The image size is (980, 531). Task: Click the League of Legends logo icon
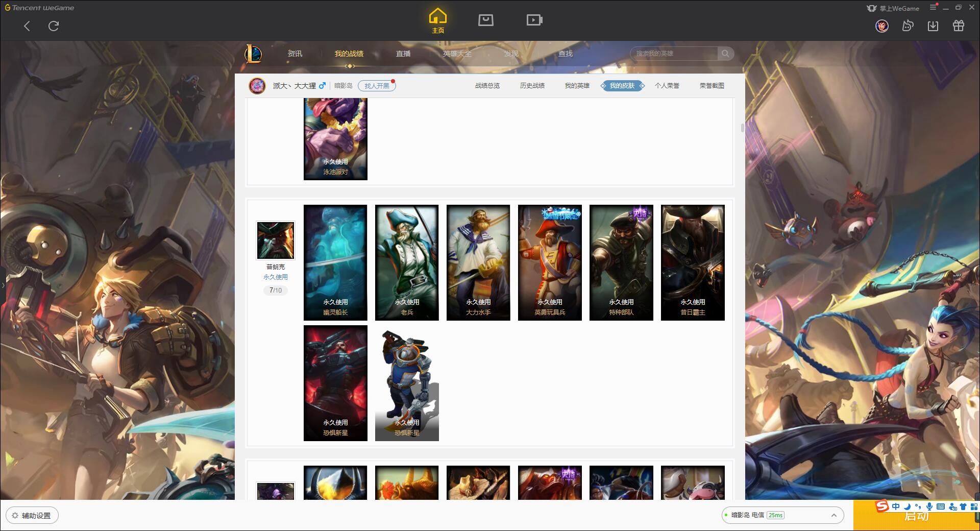[253, 54]
